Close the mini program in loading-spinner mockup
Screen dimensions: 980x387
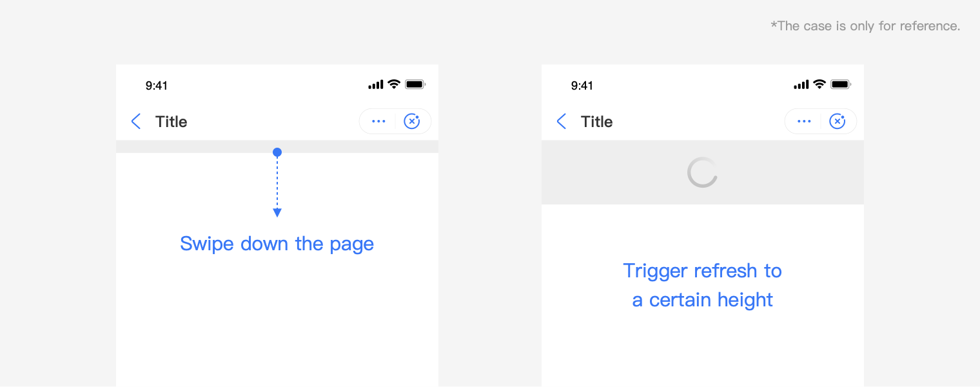(837, 121)
